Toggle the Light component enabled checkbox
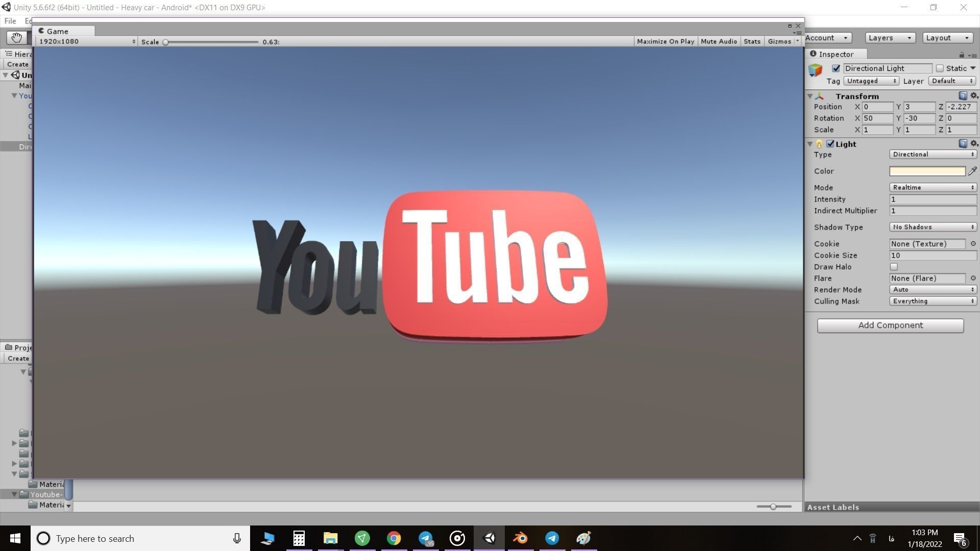980x551 pixels. (830, 144)
